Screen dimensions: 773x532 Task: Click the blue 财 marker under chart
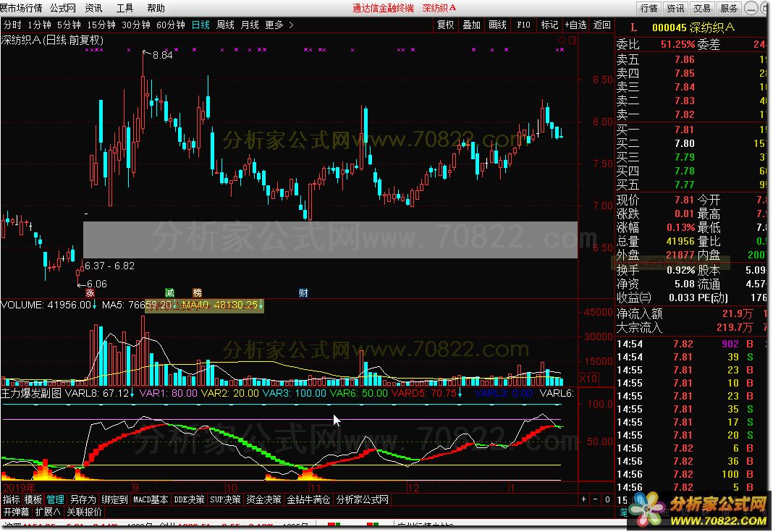pyautogui.click(x=303, y=293)
